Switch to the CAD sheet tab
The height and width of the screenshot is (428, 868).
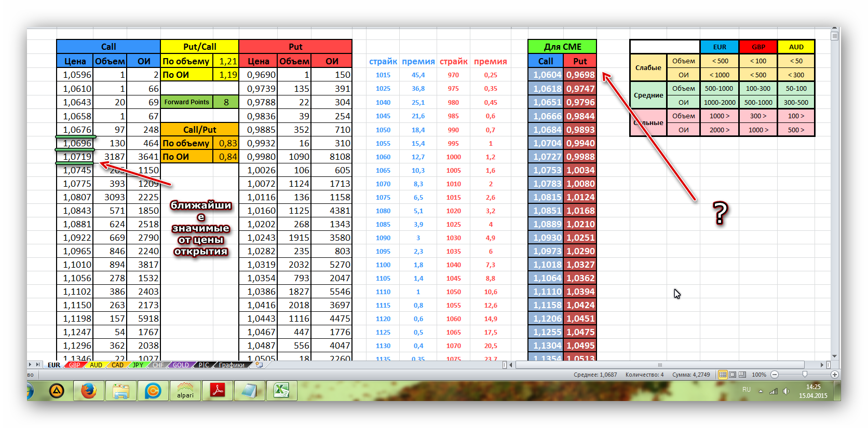pyautogui.click(x=117, y=365)
